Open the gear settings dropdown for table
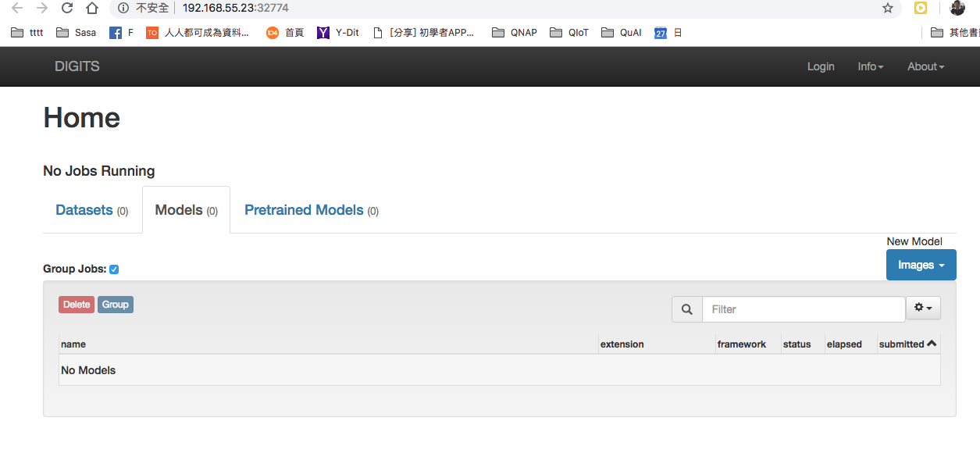The height and width of the screenshot is (453, 980). 923,308
